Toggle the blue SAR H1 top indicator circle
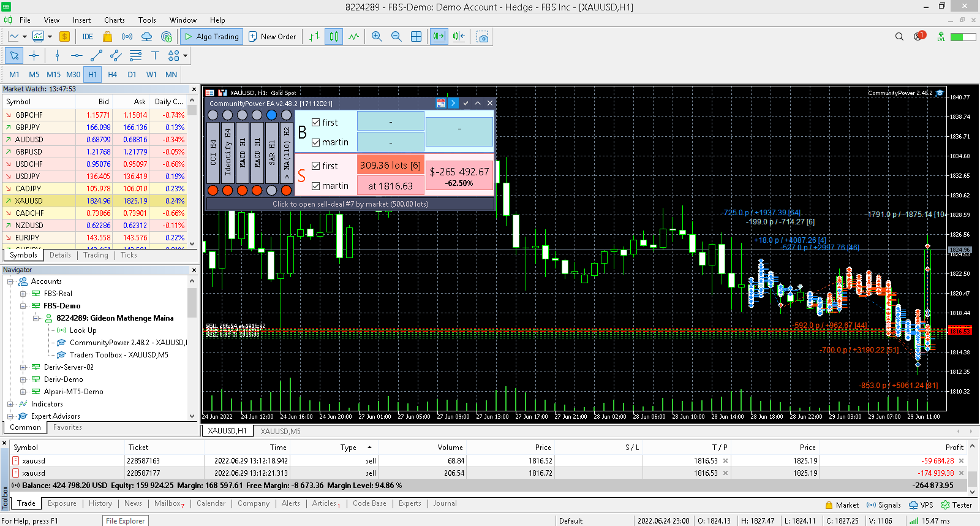Viewport: 980px width, 526px height. pos(271,115)
